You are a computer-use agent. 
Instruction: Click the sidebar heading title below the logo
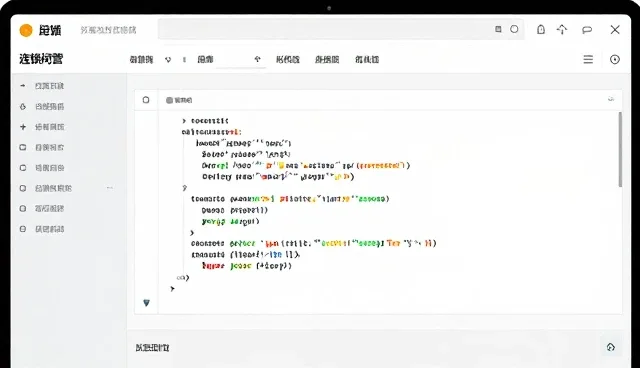click(x=41, y=59)
